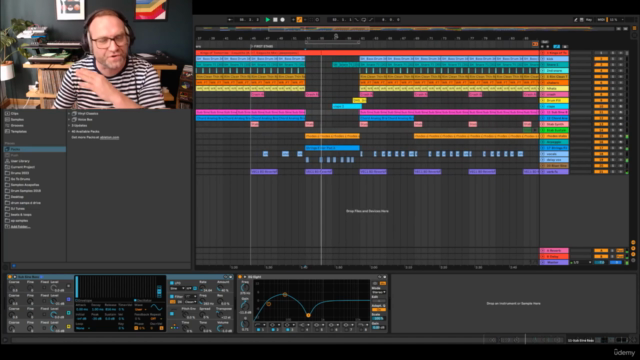Viewport: 640px width, 360px height.
Task: Click the claps 2 clip in the arrangement
Action: (347, 107)
